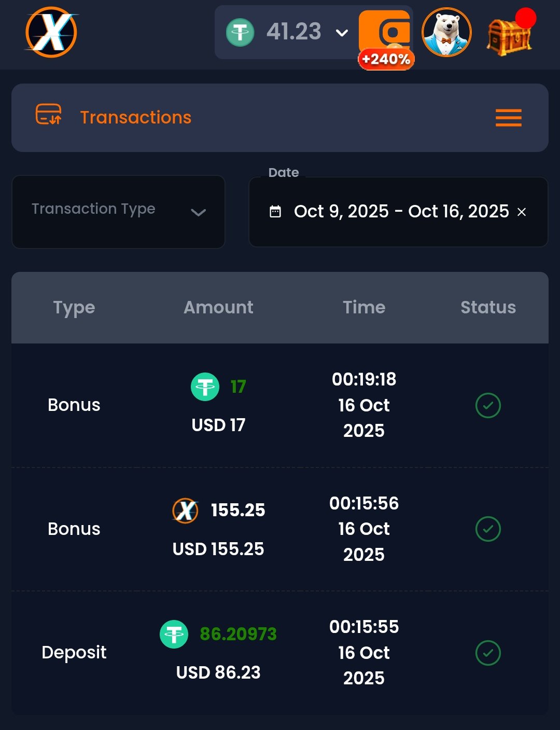Open the Transaction Type dropdown
The image size is (560, 730).
(118, 211)
